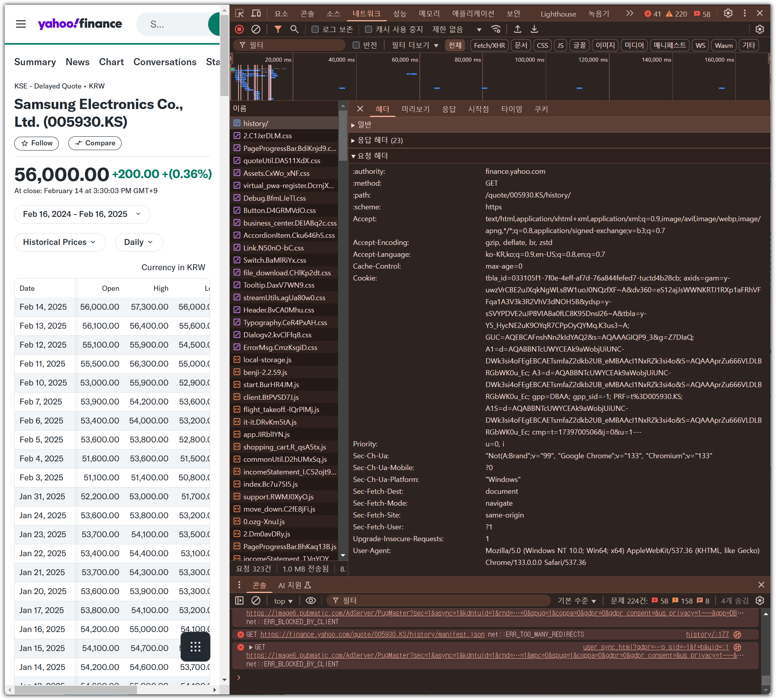Expand the 일반 headers section
776x700 pixels.
pos(364,125)
